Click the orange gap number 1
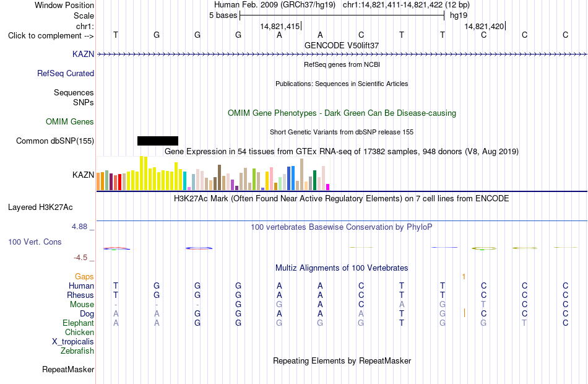588x384 pixels. tap(464, 277)
